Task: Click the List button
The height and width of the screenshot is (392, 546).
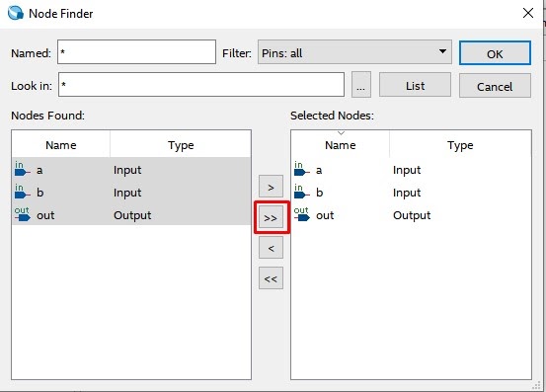Action: pos(415,85)
